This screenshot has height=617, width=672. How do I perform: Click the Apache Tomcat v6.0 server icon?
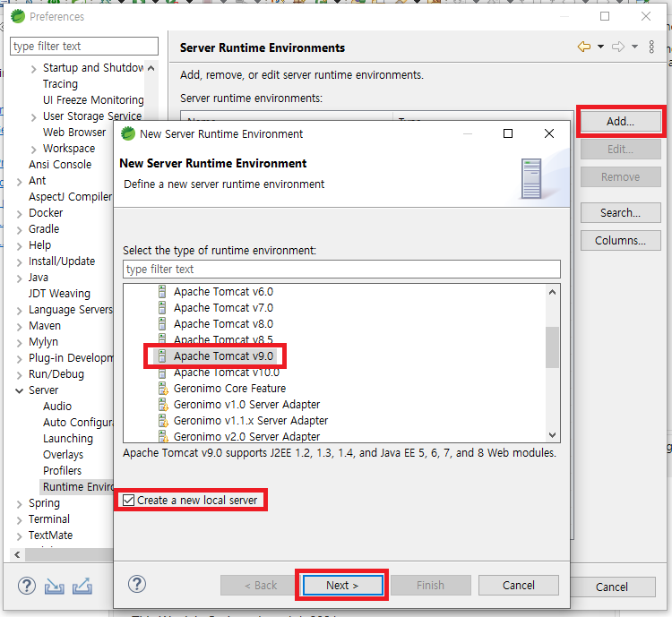[x=162, y=292]
